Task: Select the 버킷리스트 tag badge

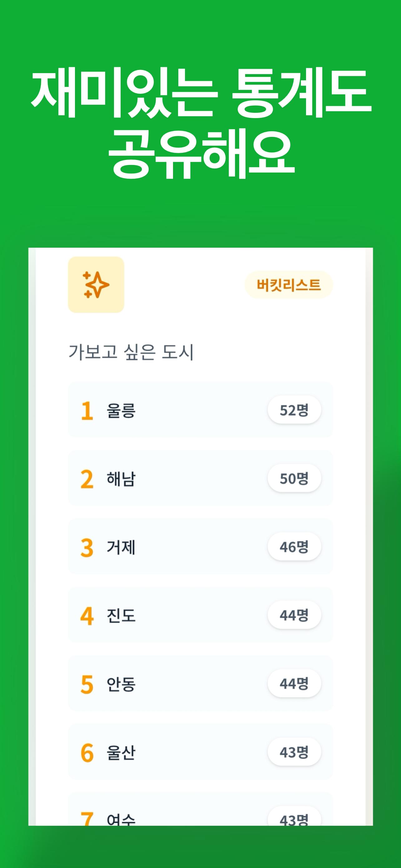Action: point(289,285)
